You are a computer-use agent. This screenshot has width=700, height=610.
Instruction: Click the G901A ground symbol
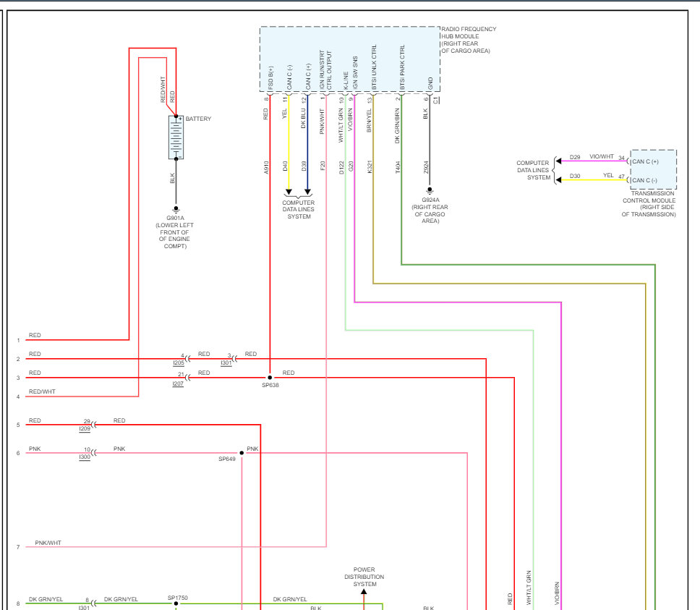(x=176, y=209)
